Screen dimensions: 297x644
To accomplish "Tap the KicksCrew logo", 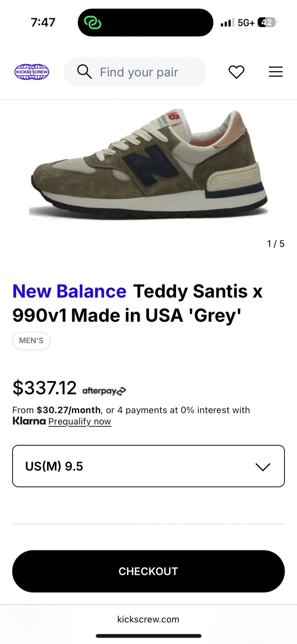I will [32, 72].
